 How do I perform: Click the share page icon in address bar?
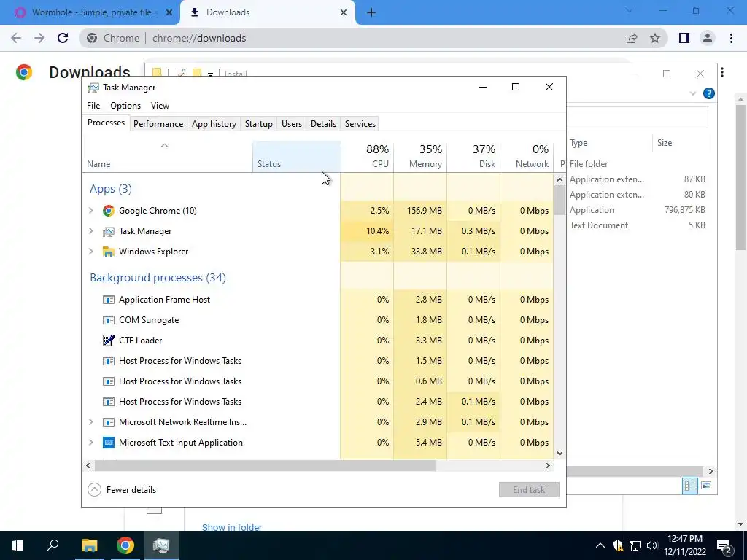pyautogui.click(x=632, y=38)
